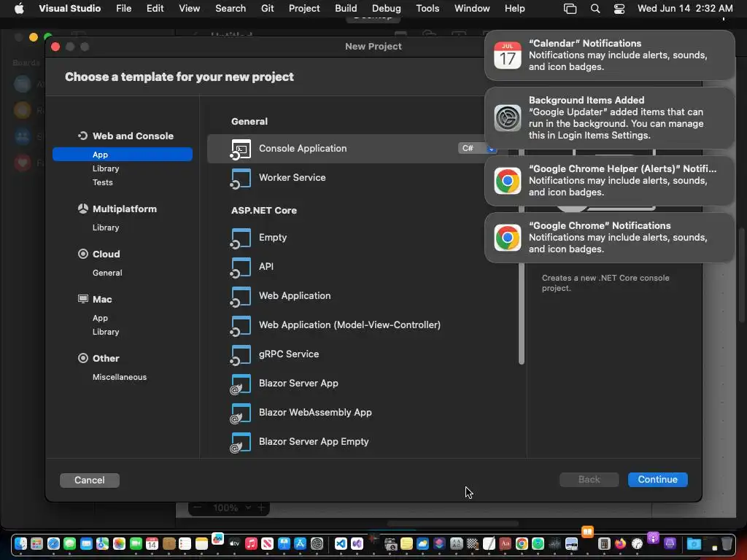Select Library under Mac
This screenshot has width=747, height=560.
[x=106, y=332]
